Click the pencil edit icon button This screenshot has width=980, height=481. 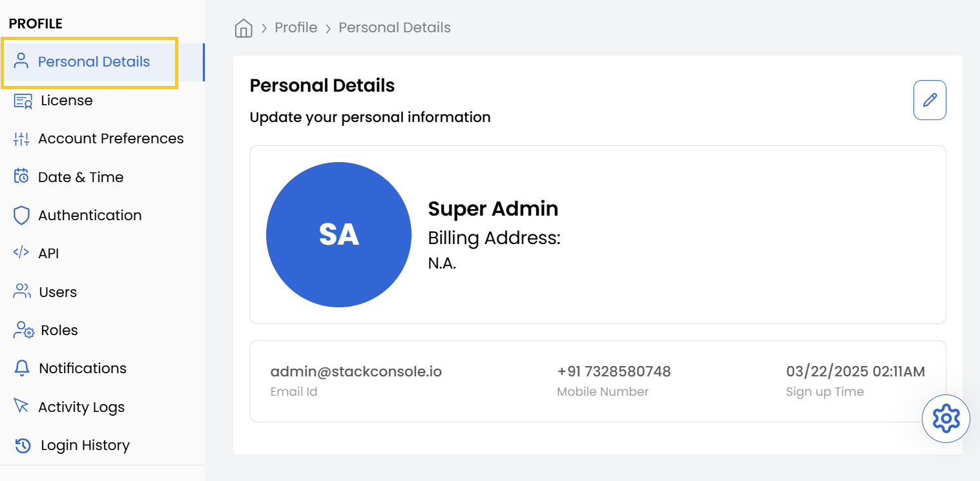pyautogui.click(x=930, y=100)
